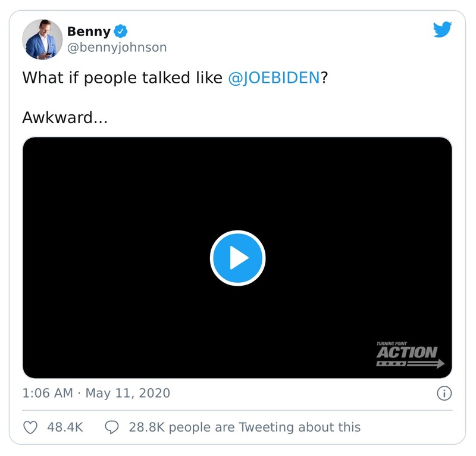Open "28.8K people are Tweeting about this"

[x=245, y=427]
